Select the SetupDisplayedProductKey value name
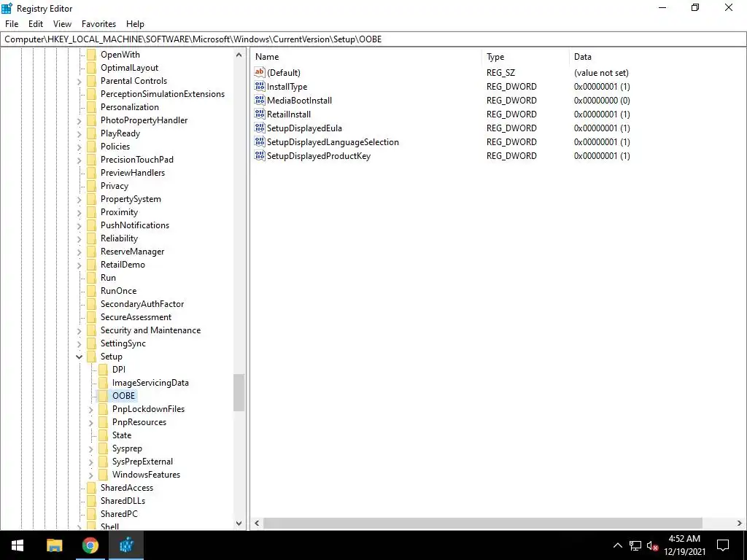The image size is (747, 560). 318,156
